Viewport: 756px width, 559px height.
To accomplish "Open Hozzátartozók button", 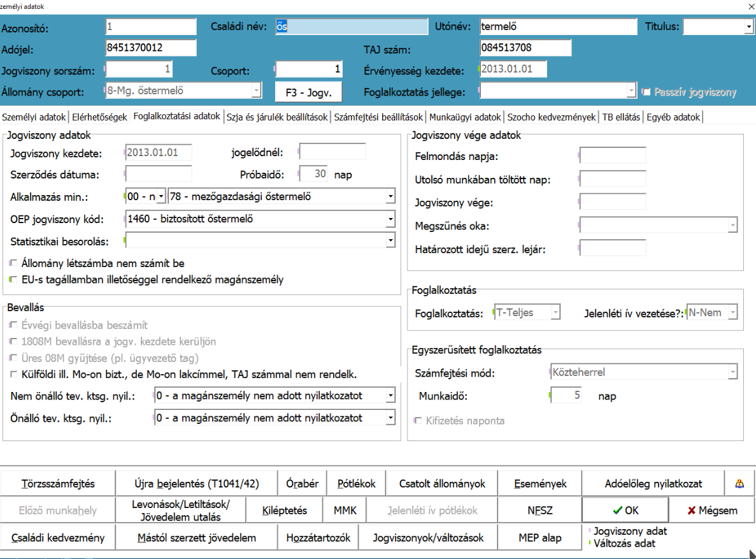I will click(x=318, y=537).
